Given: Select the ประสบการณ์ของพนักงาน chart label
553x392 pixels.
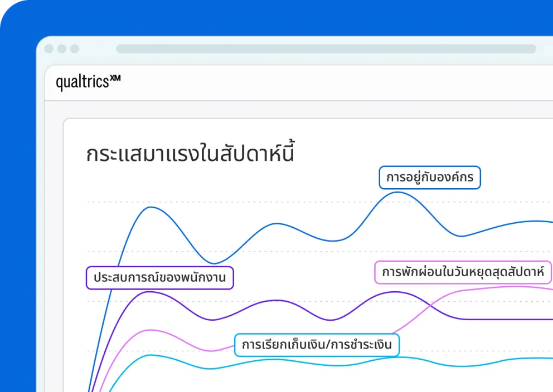Looking at the screenshot, I should [x=160, y=278].
